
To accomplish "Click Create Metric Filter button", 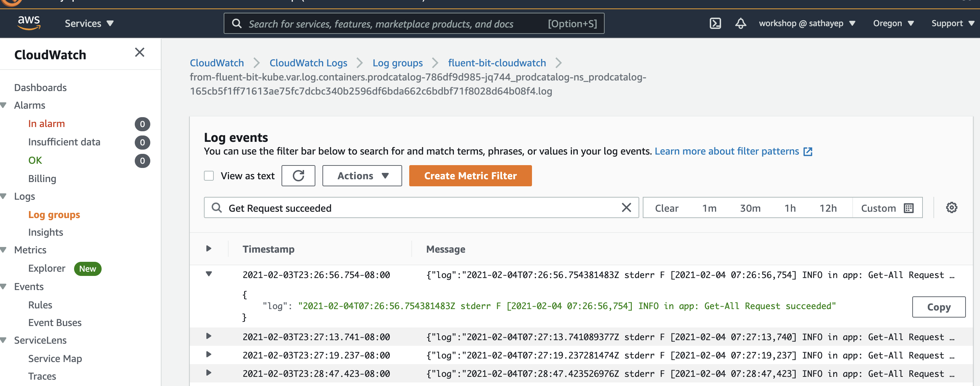I will pyautogui.click(x=470, y=176).
